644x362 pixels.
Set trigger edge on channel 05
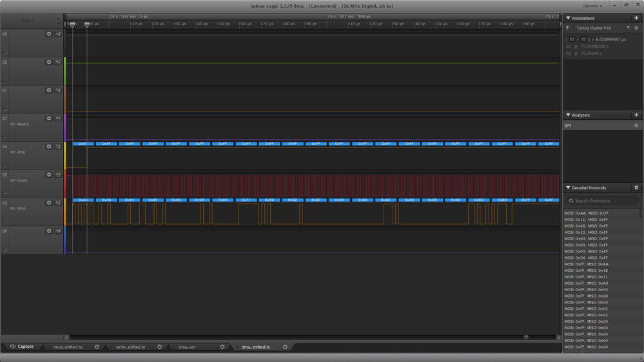58,62
